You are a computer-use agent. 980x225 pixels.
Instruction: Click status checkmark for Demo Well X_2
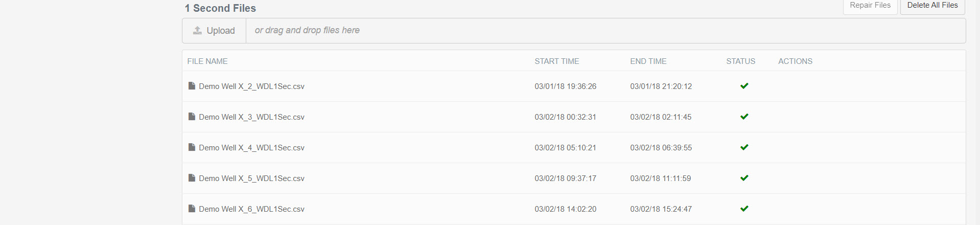point(744,86)
